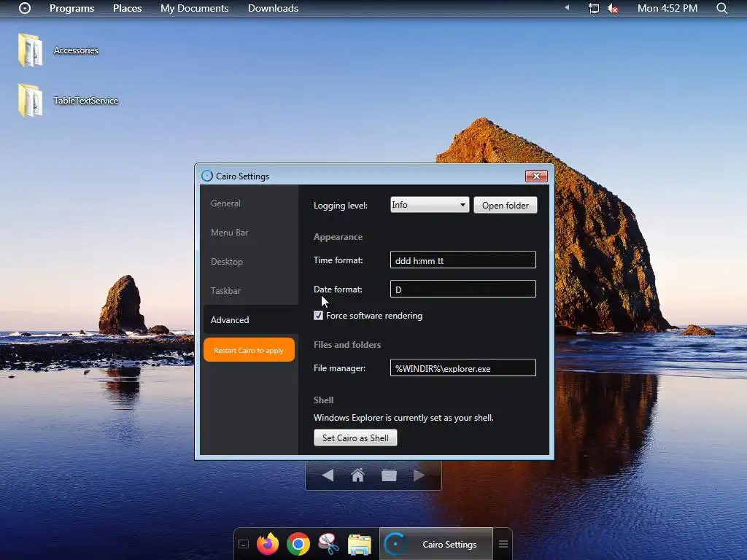747x560 pixels.
Task: Open the taskbar task list menu icon
Action: 503,544
